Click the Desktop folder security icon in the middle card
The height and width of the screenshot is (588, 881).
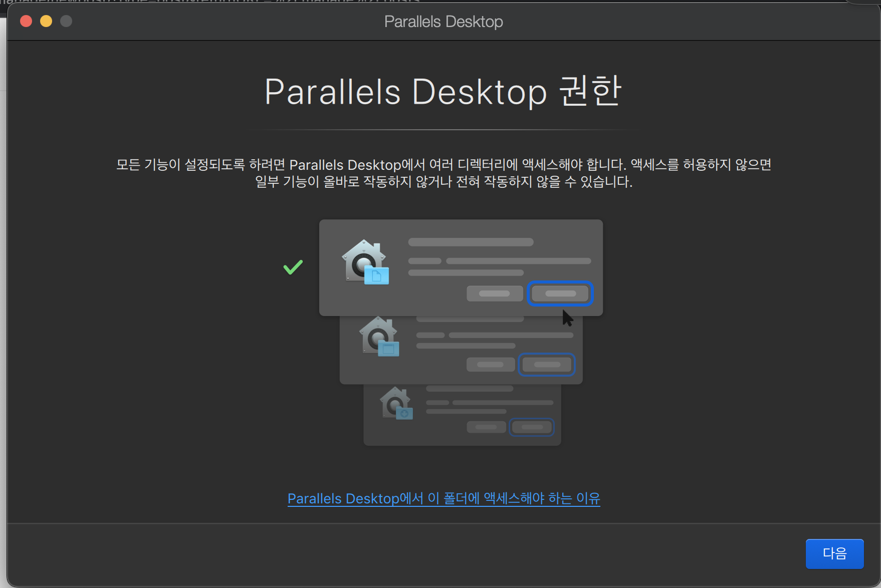click(x=379, y=337)
